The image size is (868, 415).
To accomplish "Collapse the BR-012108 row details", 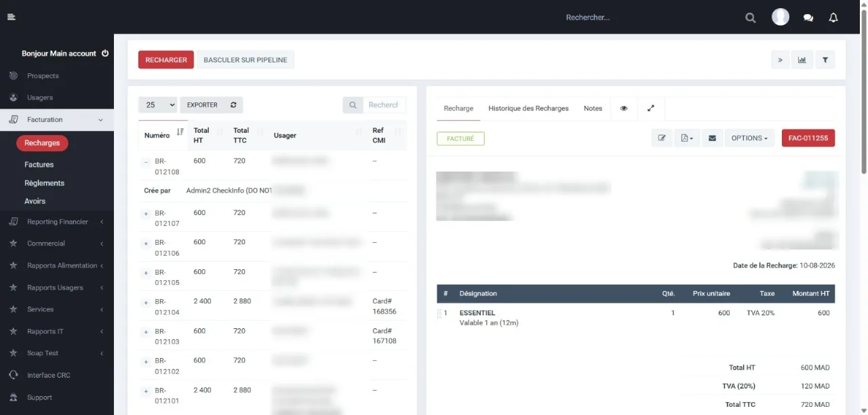I will tap(146, 162).
